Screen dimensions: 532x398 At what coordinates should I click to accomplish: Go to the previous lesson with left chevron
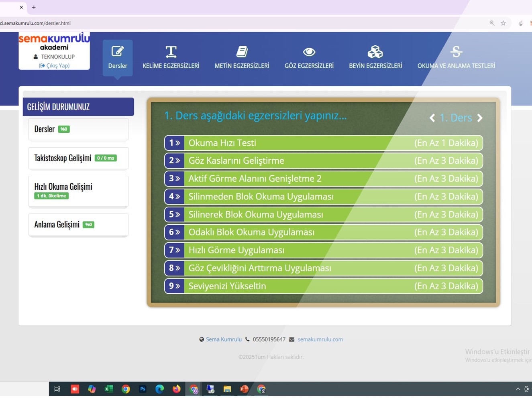click(432, 118)
